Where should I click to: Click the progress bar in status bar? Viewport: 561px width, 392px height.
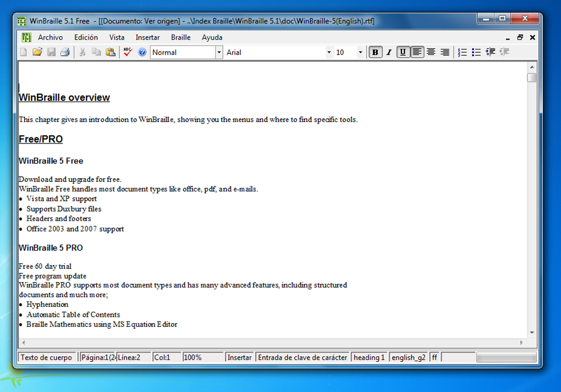(506, 357)
